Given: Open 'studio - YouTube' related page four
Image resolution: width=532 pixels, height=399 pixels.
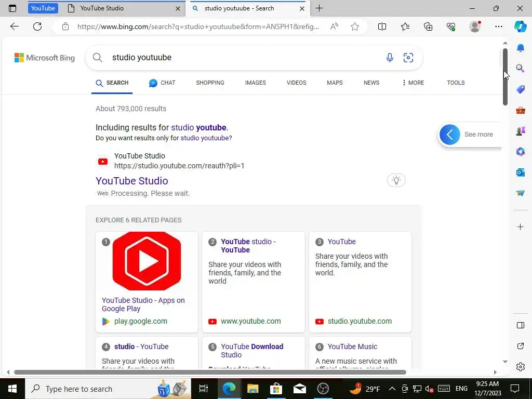Looking at the screenshot, I should [x=141, y=347].
